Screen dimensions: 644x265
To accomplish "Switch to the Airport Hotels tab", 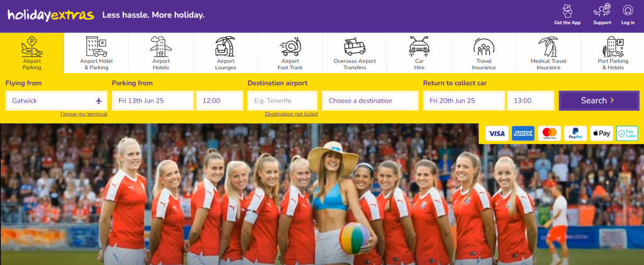I will (x=161, y=53).
